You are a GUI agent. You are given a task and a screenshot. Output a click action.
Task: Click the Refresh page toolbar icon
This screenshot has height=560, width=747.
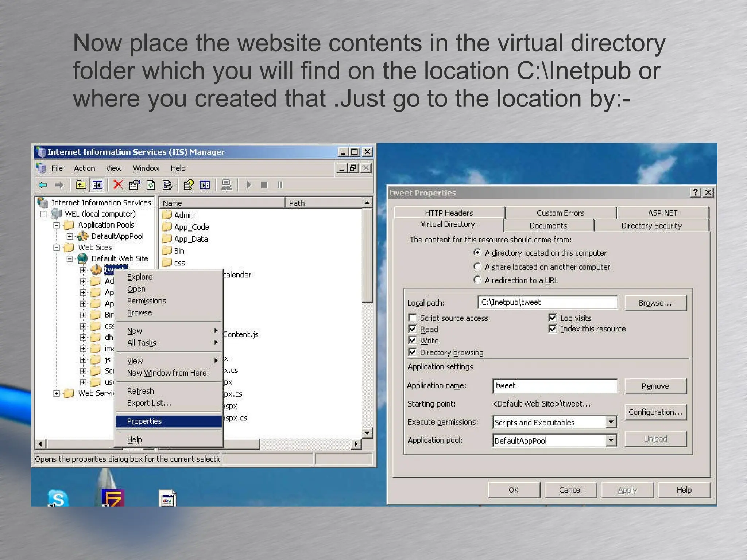151,185
